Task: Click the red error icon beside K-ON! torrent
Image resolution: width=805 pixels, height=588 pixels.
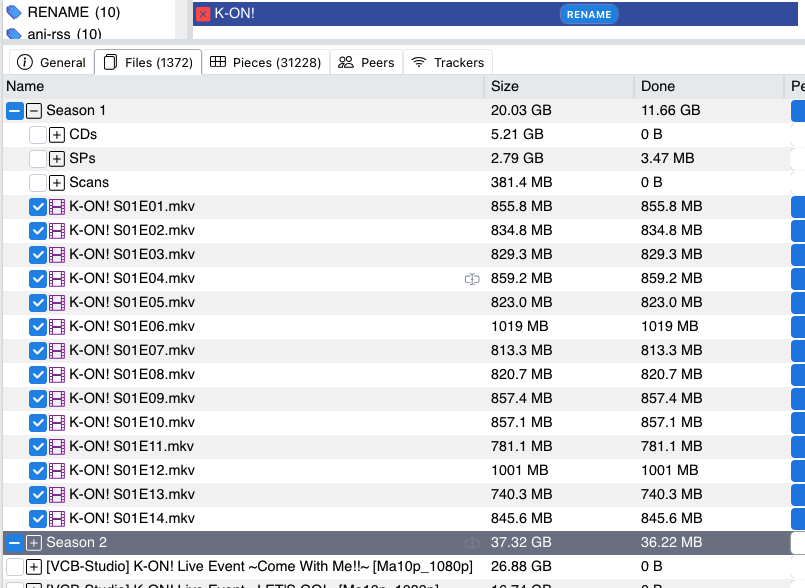Action: (x=203, y=14)
